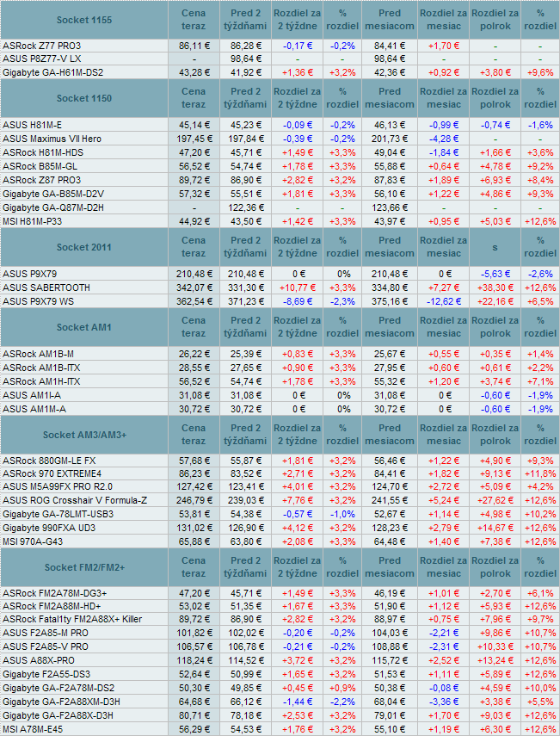Click the ASUS F2A85-M PRO row name
Viewport: 560px width, 736px height.
pyautogui.click(x=46, y=633)
